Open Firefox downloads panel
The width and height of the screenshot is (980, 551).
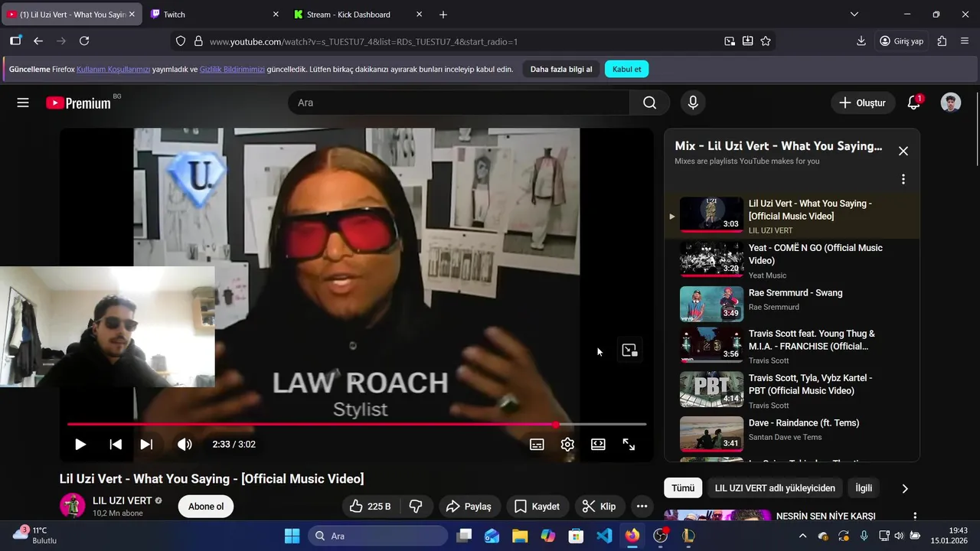(x=861, y=41)
